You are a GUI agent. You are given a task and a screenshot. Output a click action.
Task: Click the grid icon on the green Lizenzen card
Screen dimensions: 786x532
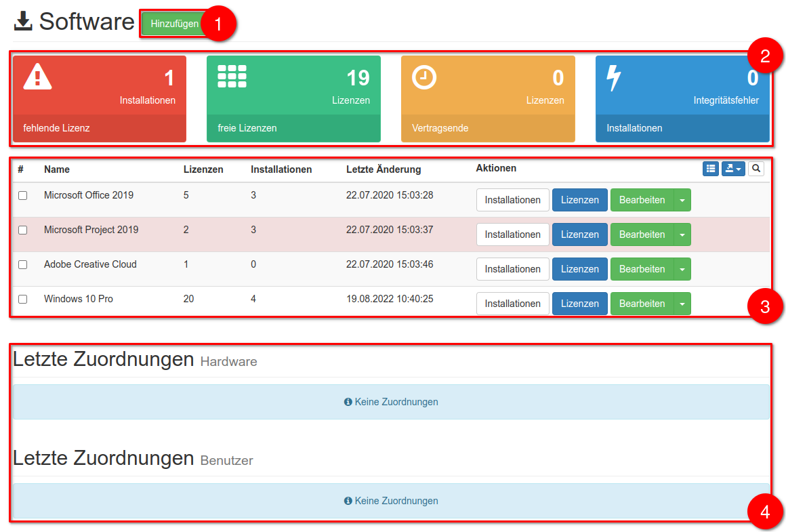pyautogui.click(x=232, y=77)
